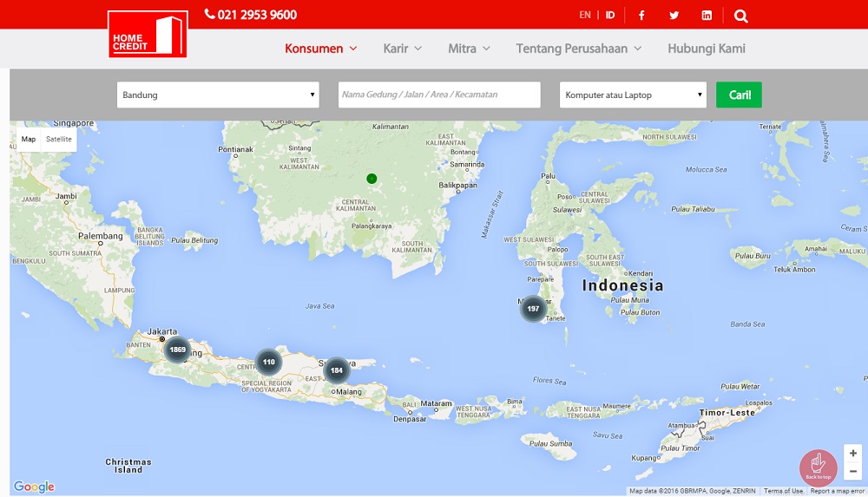Click the Balikpapan label on map
This screenshot has width=868, height=497.
[457, 186]
